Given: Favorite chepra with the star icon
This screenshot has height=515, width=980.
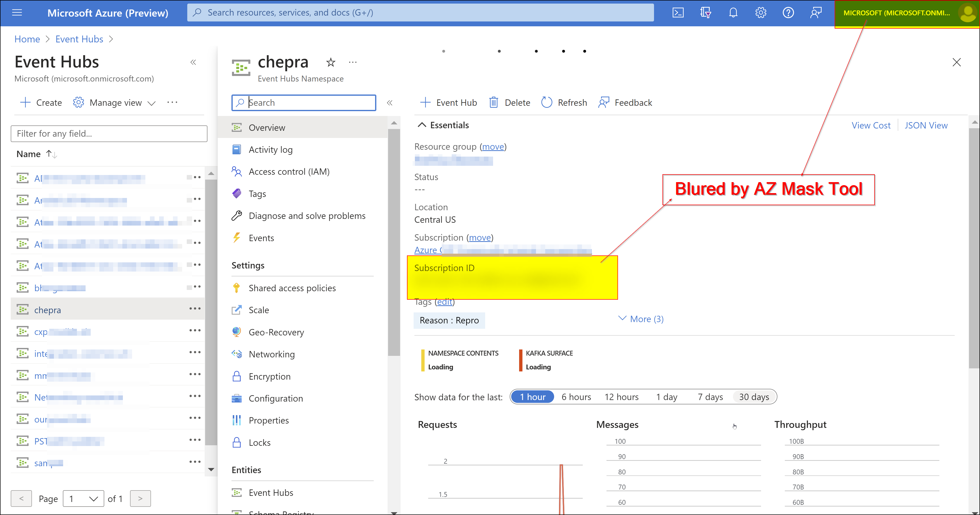Looking at the screenshot, I should (331, 62).
